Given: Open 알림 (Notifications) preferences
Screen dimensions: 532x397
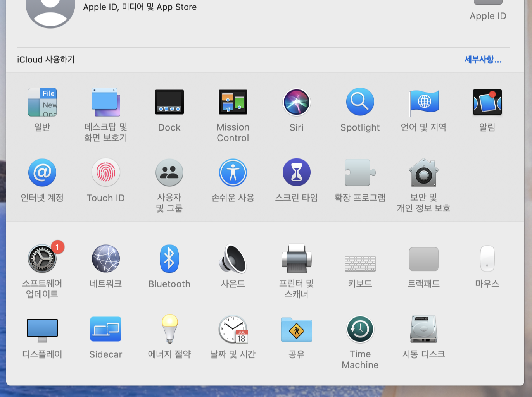Looking at the screenshot, I should [x=487, y=102].
